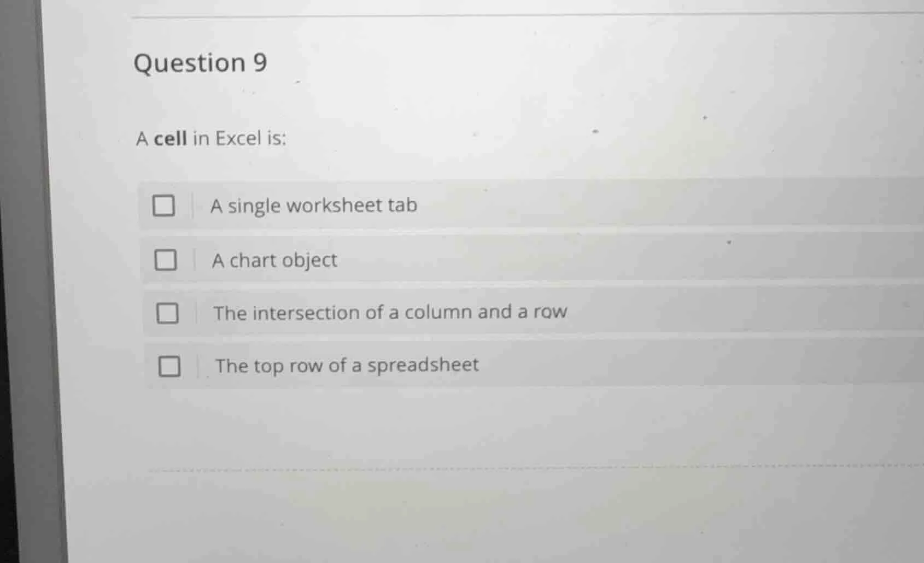The width and height of the screenshot is (924, 563).
Task: Click the 'Question 9' heading
Action: (201, 63)
